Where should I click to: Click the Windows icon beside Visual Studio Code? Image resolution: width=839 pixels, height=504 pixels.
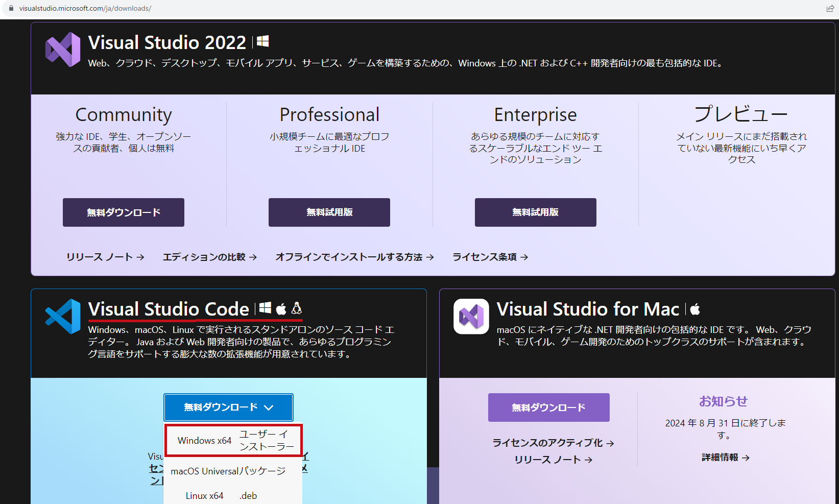click(265, 308)
